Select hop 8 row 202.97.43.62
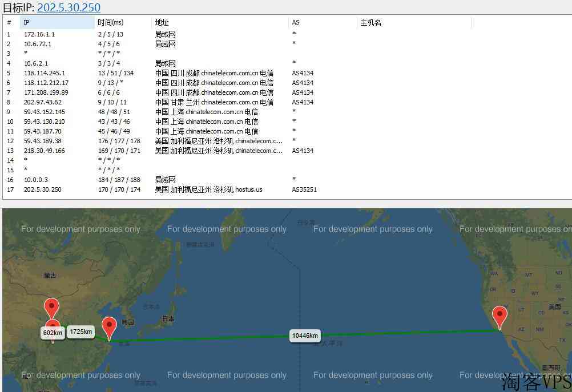The height and width of the screenshot is (392, 572). click(x=43, y=102)
